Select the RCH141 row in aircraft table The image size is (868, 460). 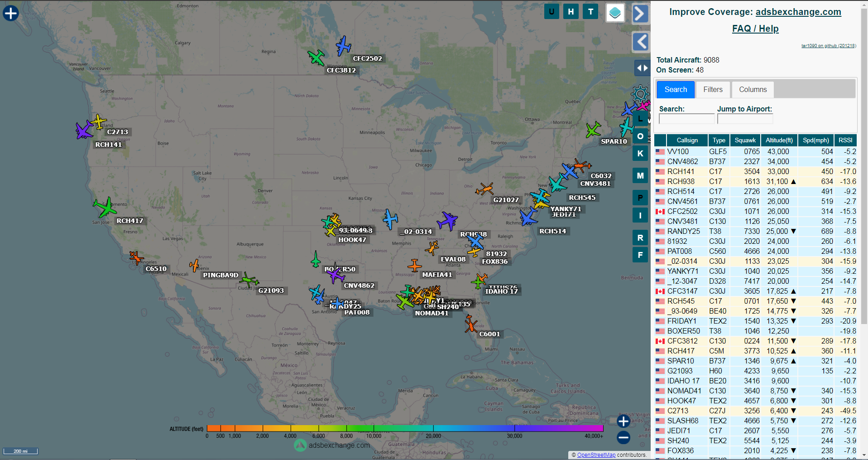[755, 172]
